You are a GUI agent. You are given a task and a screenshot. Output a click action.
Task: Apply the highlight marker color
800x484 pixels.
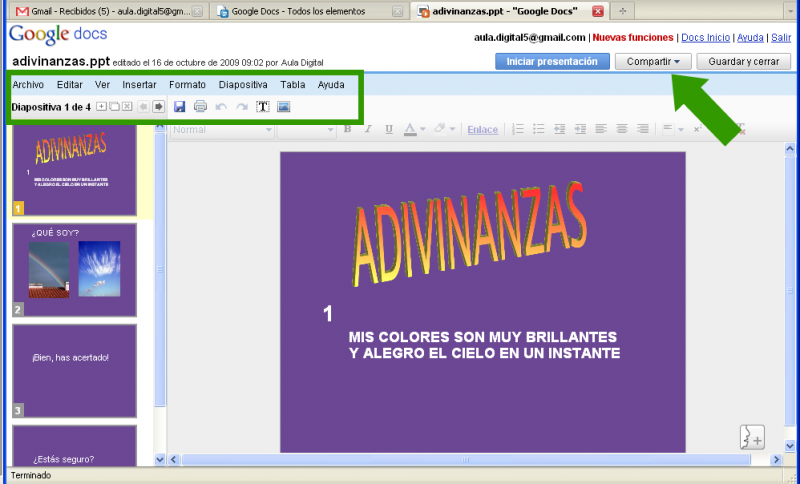coord(439,129)
